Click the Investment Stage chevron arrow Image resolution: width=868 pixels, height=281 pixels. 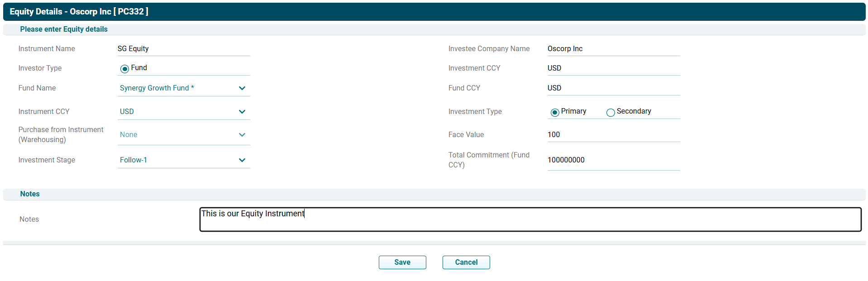tap(242, 160)
